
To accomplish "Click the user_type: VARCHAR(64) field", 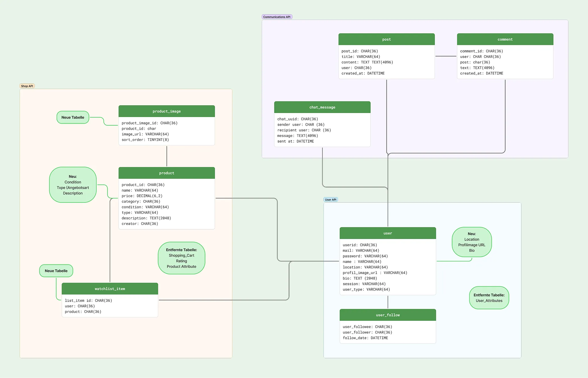I will 366,290.
